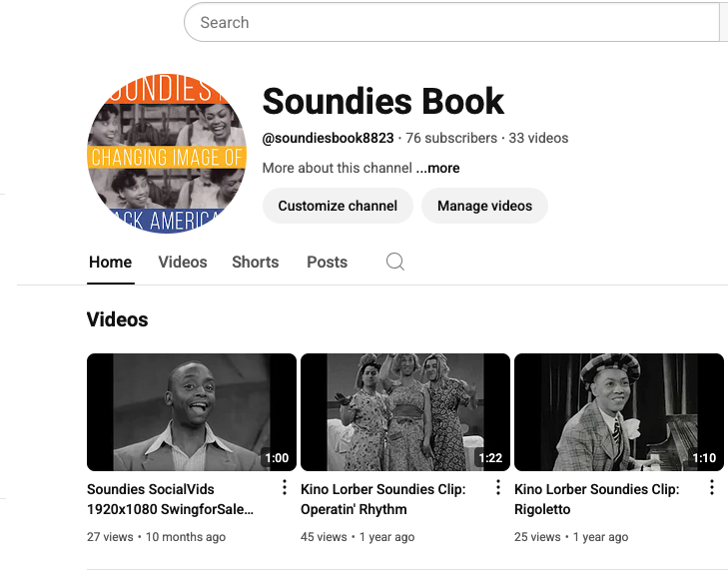Click the Soundies Book channel name
Image resolution: width=728 pixels, height=573 pixels.
click(383, 101)
